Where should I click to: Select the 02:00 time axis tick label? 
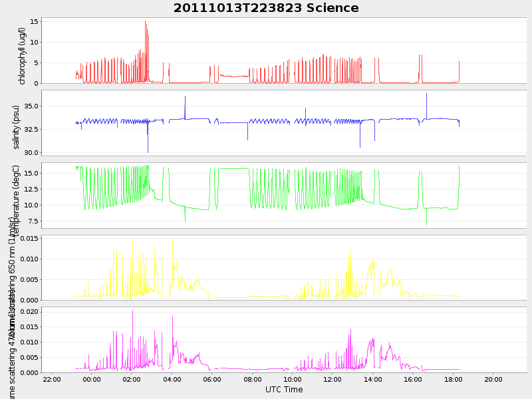[132, 379]
